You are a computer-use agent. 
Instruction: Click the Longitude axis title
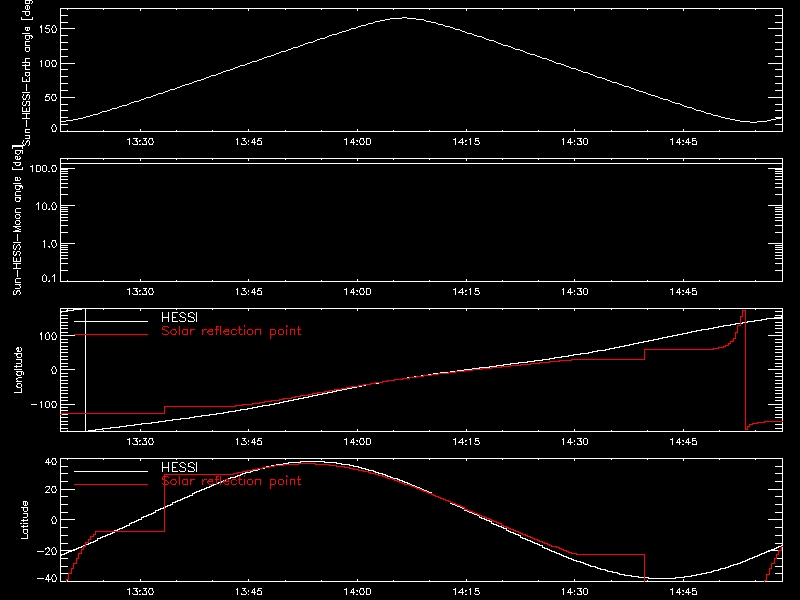pos(18,370)
